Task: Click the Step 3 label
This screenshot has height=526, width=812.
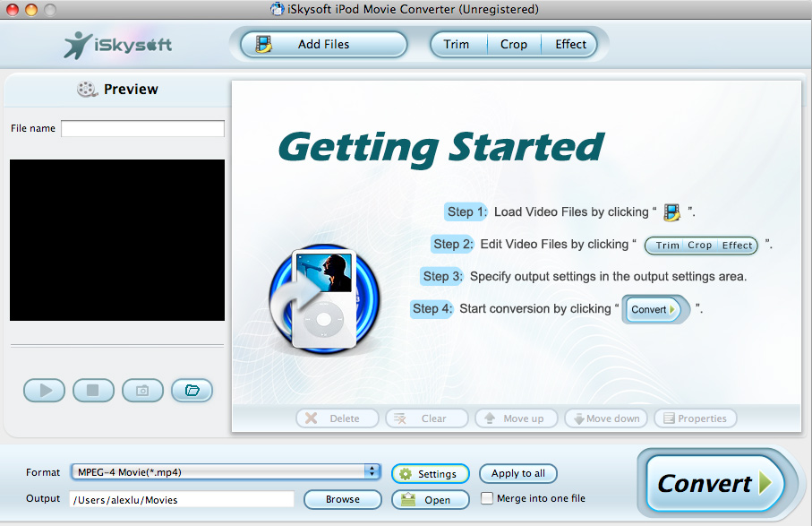Action: click(x=442, y=276)
